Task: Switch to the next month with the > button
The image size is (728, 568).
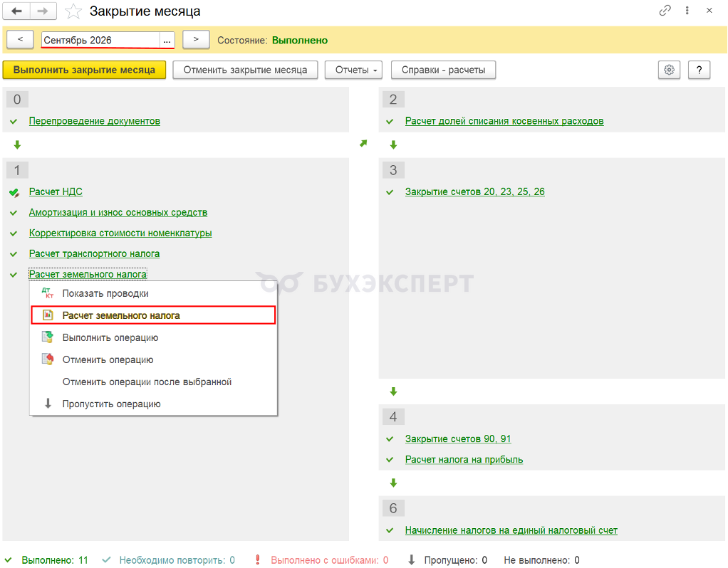Action: (196, 39)
